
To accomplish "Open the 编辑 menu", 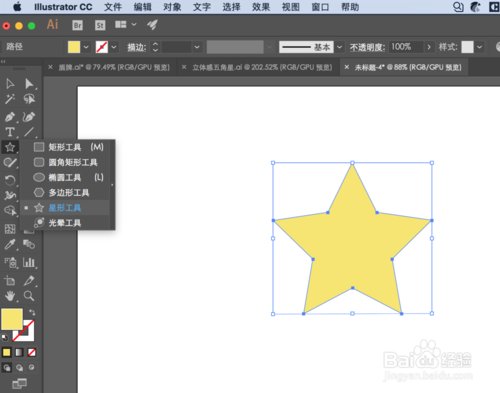I will click(142, 7).
